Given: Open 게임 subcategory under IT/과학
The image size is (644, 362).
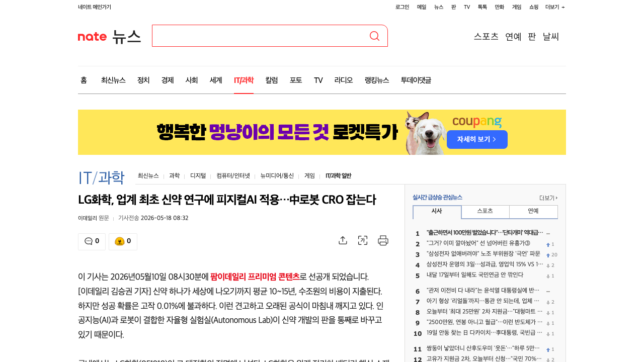Looking at the screenshot, I should (x=309, y=176).
